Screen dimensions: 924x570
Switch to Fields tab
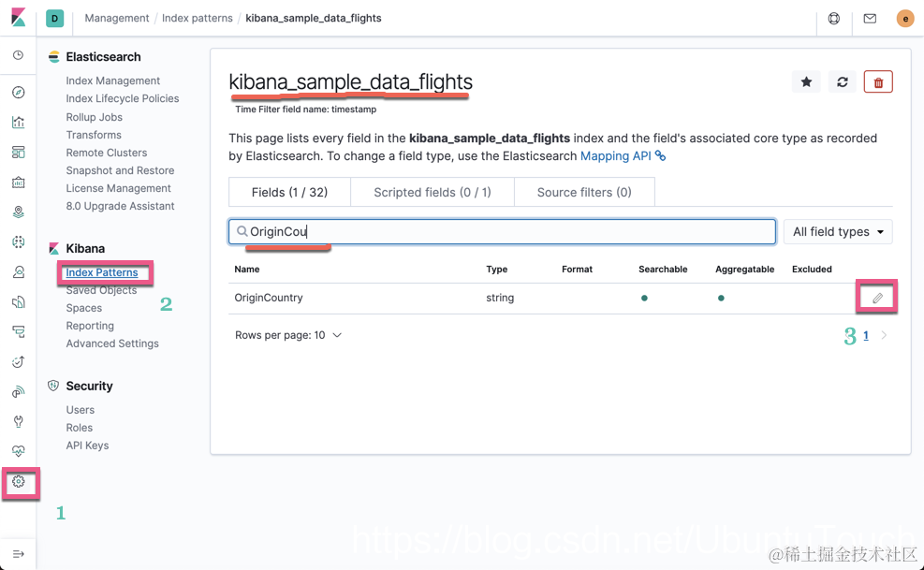[x=289, y=192]
